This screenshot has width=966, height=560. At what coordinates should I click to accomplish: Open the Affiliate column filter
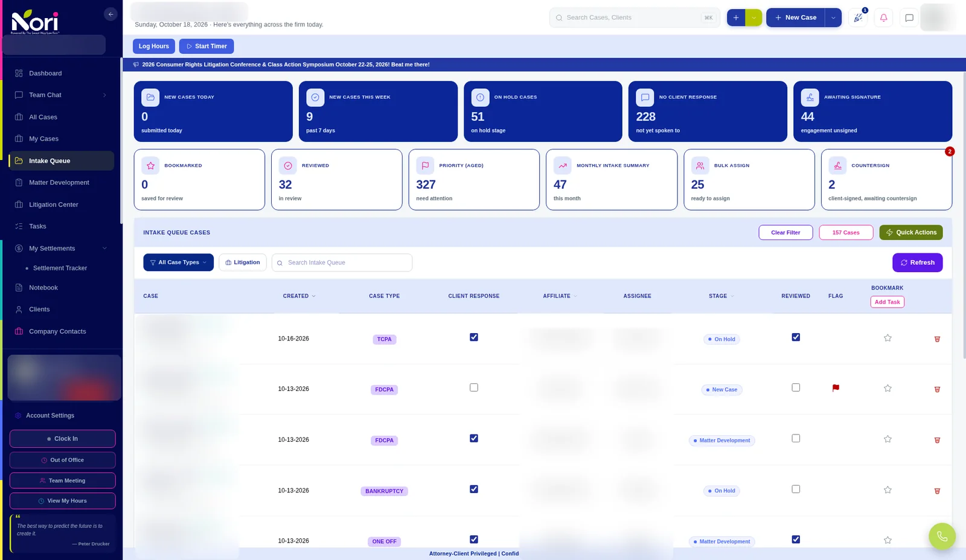(x=575, y=296)
